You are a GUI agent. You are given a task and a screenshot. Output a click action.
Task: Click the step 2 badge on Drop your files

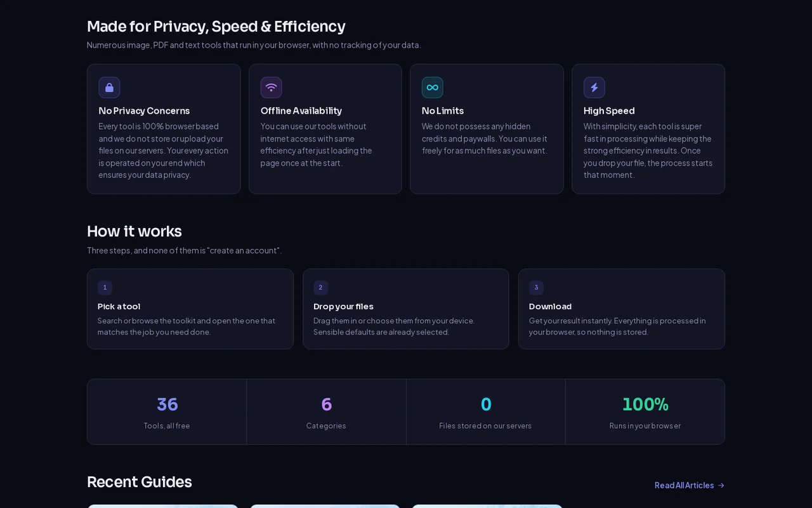pyautogui.click(x=320, y=288)
